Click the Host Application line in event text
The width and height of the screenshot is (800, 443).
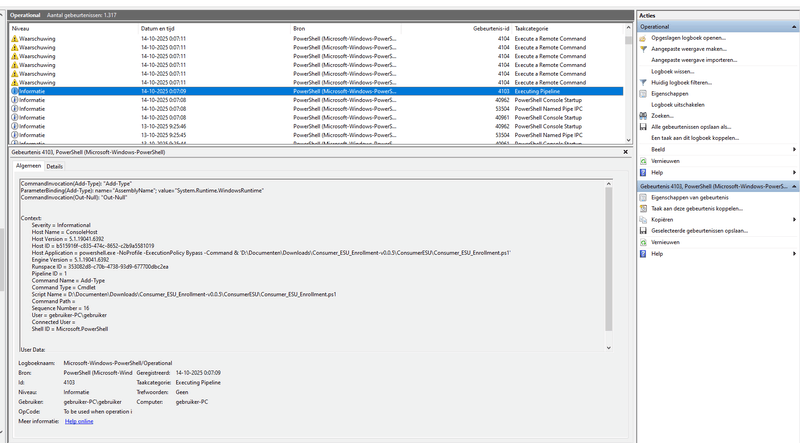(x=271, y=253)
